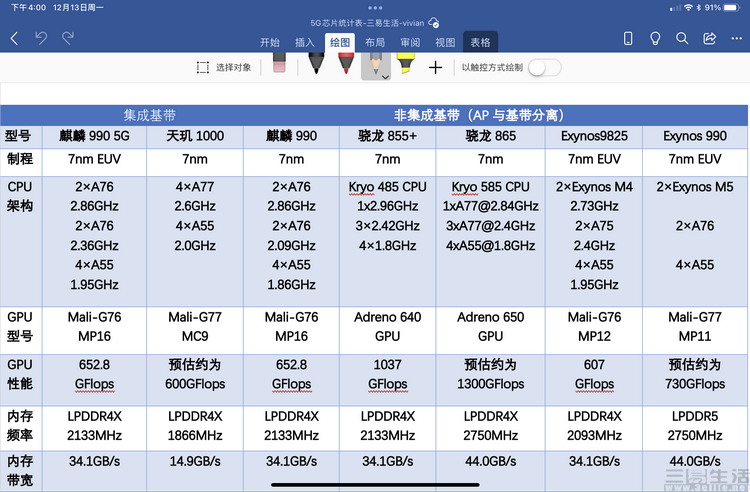Switch to the 表格 tab
The height and width of the screenshot is (492, 750).
tap(480, 43)
